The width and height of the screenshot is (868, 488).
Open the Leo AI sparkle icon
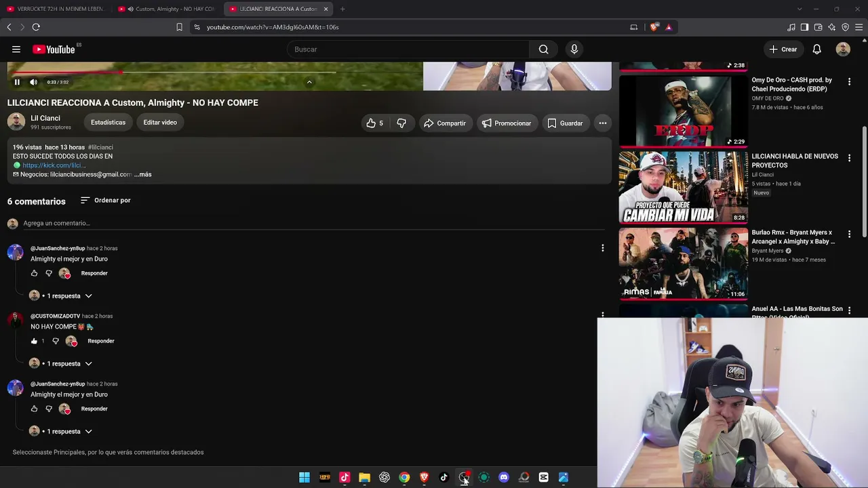coord(832,27)
